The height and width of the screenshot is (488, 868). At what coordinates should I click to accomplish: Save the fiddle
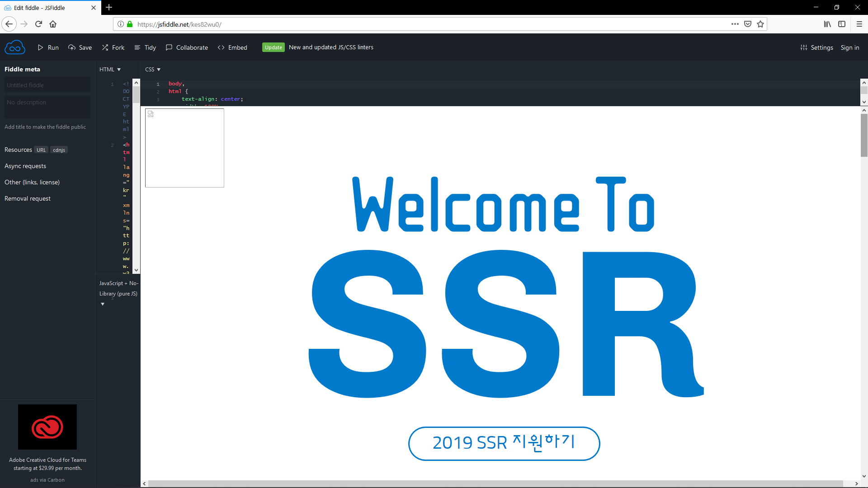(80, 47)
